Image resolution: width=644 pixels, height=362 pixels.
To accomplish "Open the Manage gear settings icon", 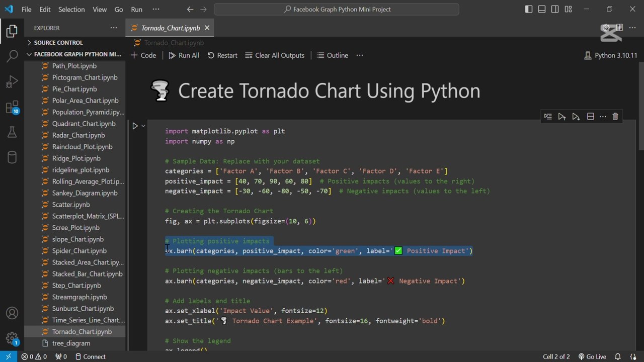I will pyautogui.click(x=12, y=338).
